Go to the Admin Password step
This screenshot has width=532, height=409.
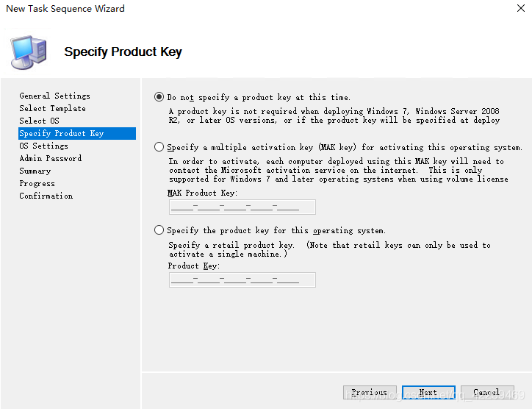coord(50,158)
